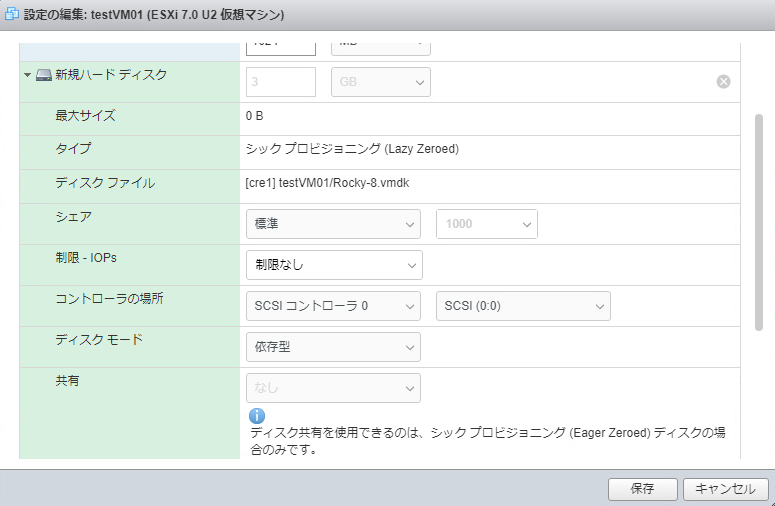Click the hard disk icon beside 新規ハード ディスク

click(44, 75)
